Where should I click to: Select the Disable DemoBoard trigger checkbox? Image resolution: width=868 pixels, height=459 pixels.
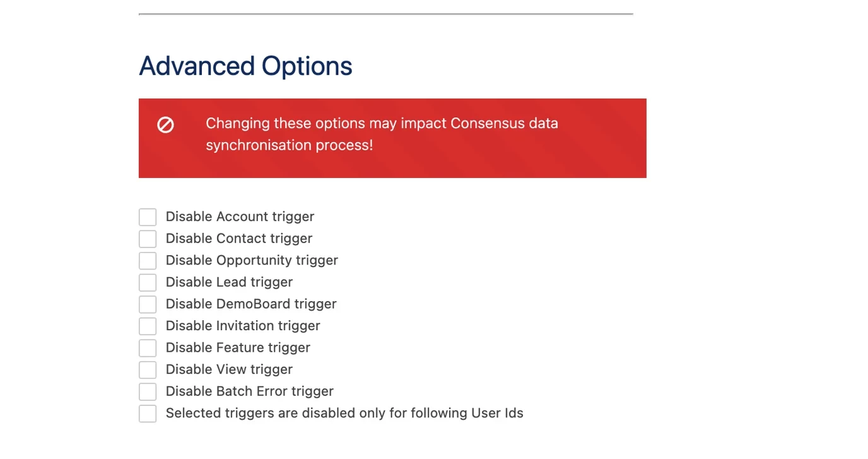click(148, 304)
